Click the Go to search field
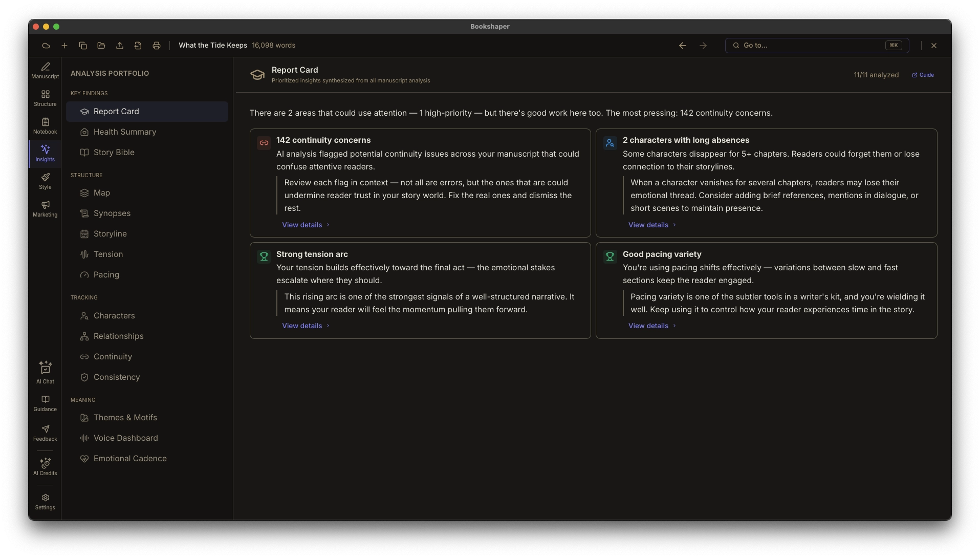This screenshot has width=980, height=558. point(817,46)
